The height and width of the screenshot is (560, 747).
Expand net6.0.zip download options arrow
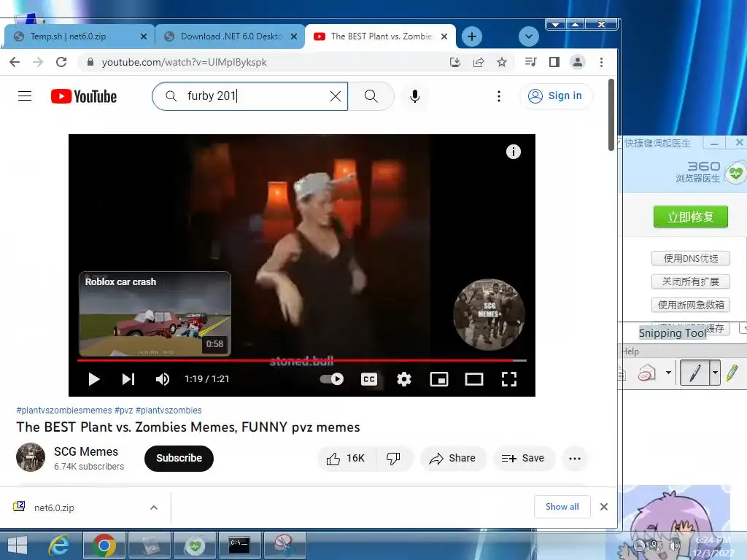[154, 507]
